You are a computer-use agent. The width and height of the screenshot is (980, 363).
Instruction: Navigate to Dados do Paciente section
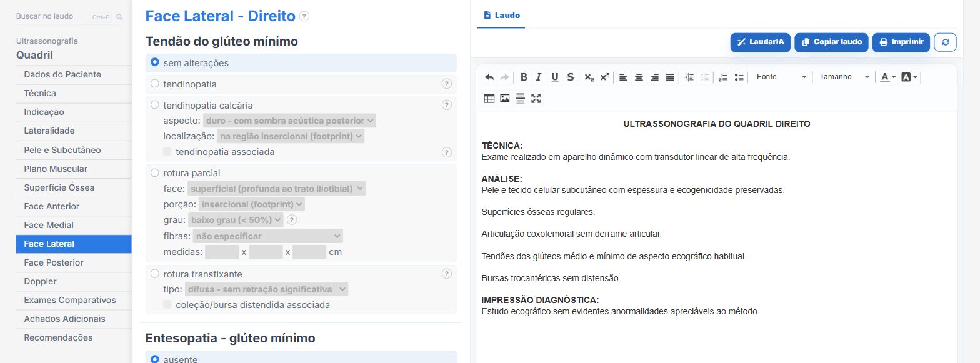coord(74,74)
